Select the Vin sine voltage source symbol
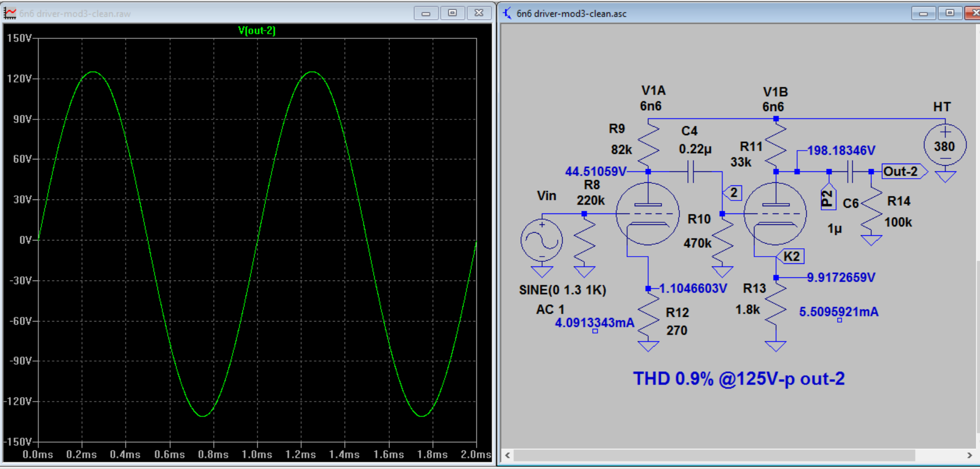This screenshot has height=469, width=980. coord(542,240)
